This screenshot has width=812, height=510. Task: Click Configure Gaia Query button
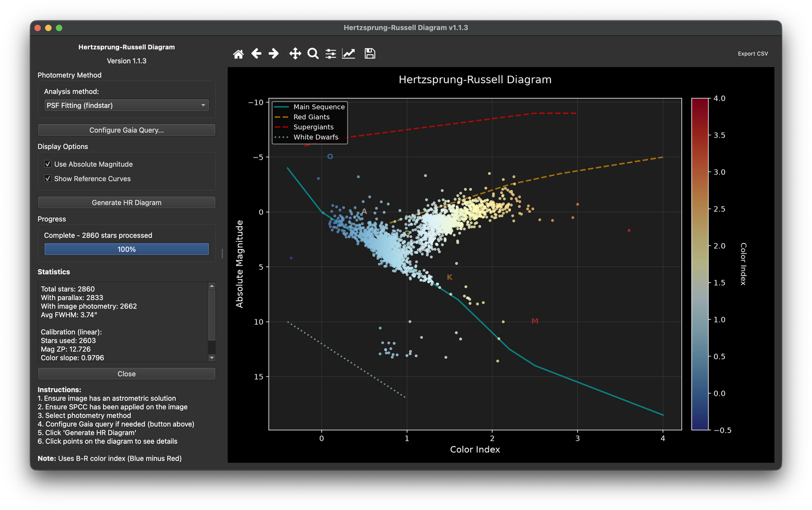coord(127,130)
